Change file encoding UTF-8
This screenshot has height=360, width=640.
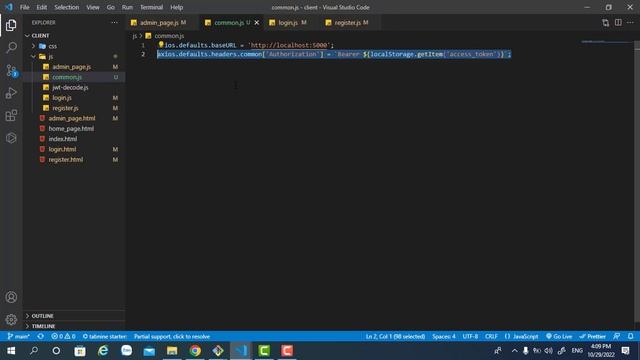click(470, 336)
